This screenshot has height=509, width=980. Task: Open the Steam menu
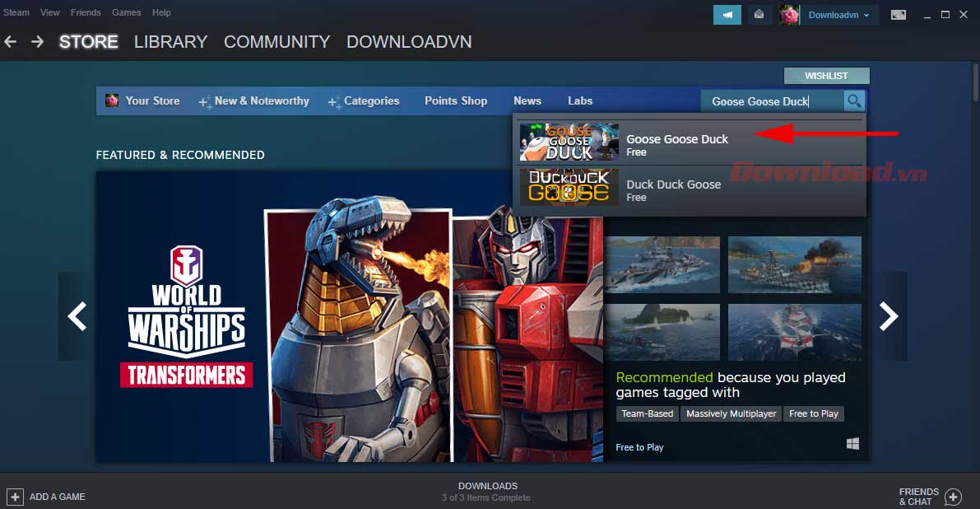pos(16,12)
